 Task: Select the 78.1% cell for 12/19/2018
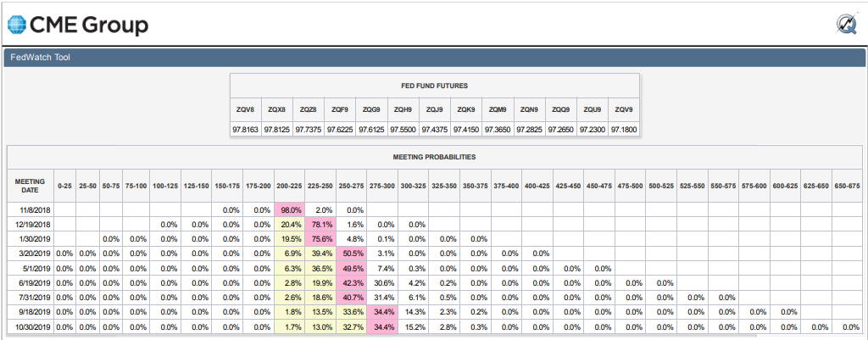[x=320, y=225]
